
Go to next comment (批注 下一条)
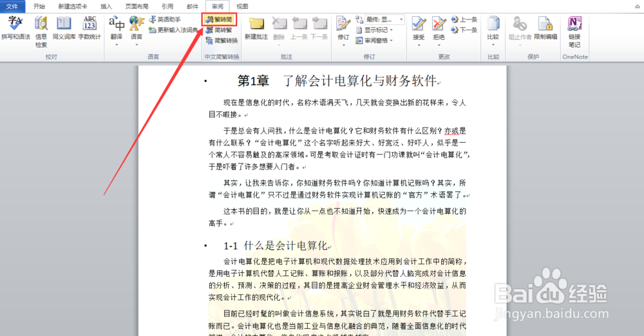coord(319,28)
